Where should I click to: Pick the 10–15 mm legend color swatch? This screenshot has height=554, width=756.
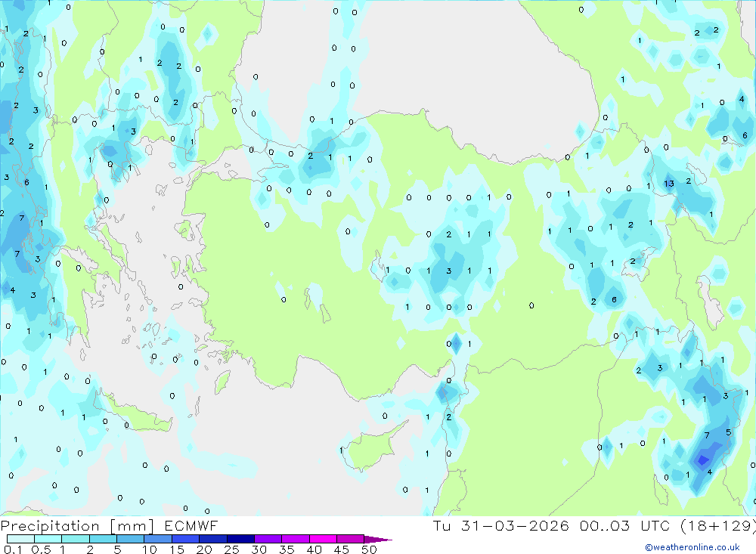point(158,539)
